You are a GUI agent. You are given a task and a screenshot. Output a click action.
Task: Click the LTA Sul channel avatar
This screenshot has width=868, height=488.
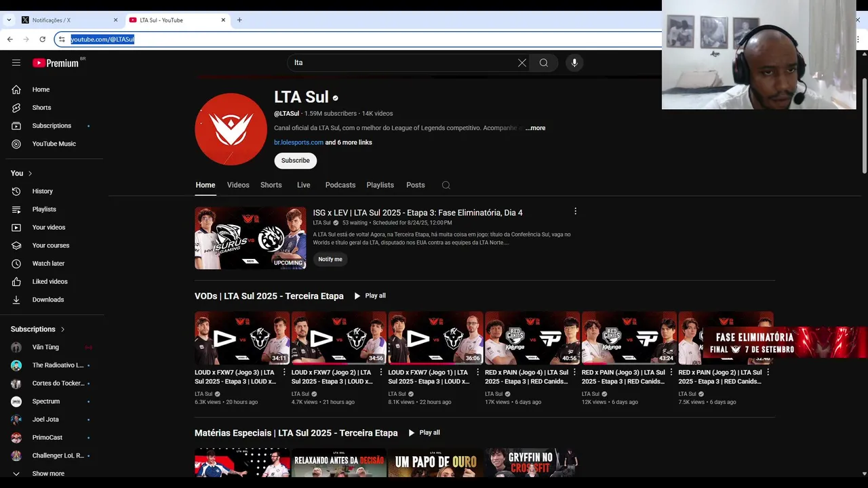coord(231,129)
